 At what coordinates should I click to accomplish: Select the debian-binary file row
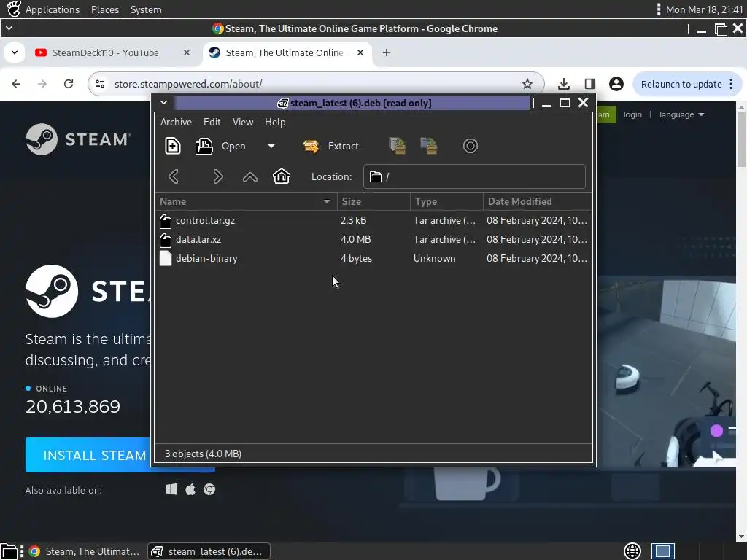(373, 259)
